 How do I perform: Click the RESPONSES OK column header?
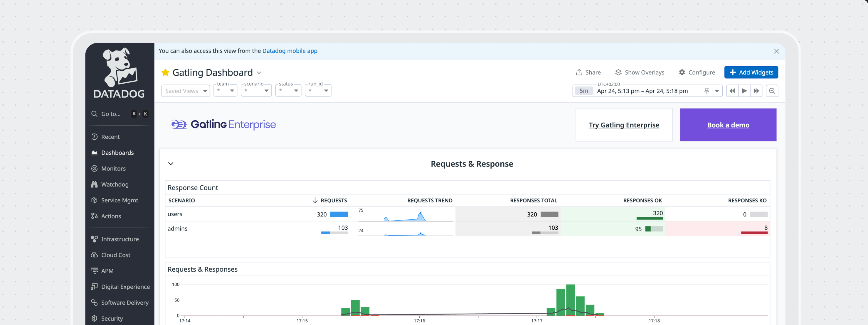[642, 200]
